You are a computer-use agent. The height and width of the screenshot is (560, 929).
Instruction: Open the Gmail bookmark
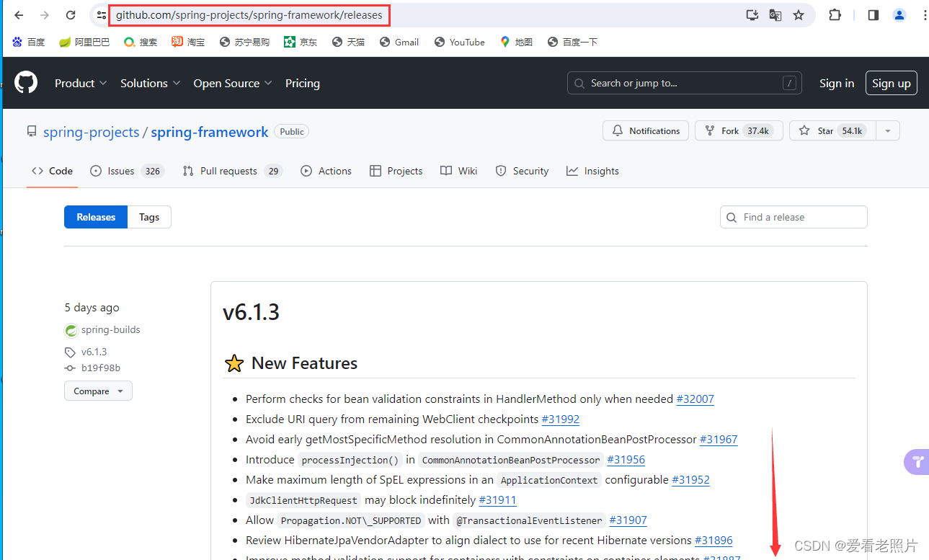coord(399,43)
